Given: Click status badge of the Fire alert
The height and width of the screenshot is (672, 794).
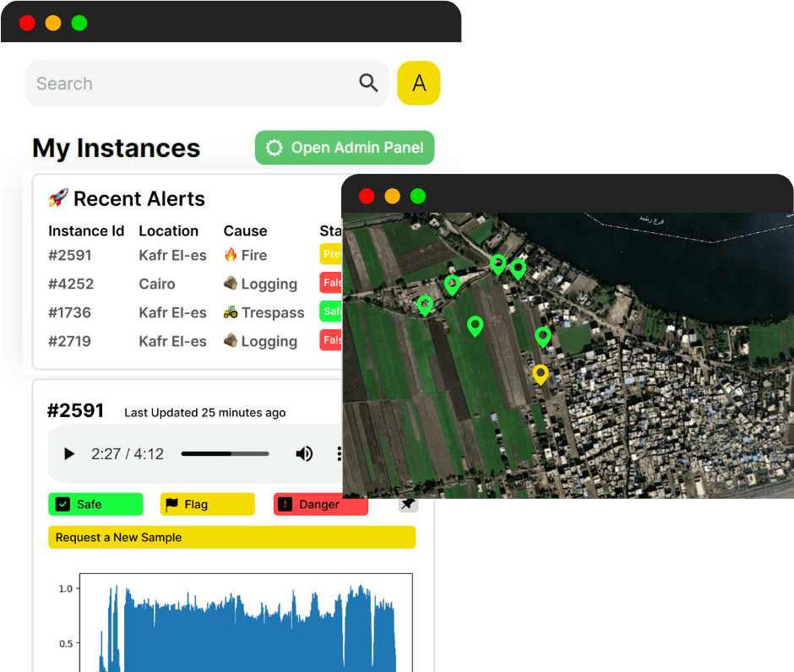Looking at the screenshot, I should [331, 255].
